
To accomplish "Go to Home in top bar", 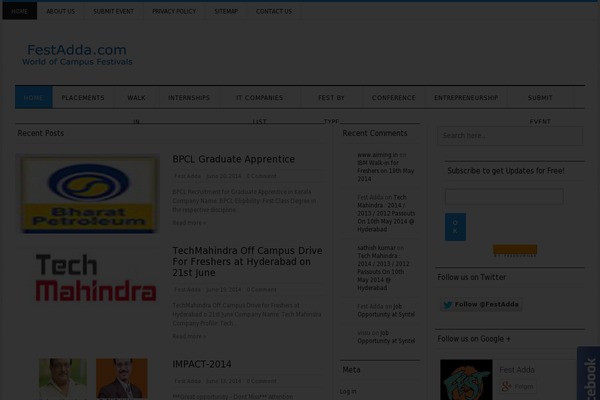I will tap(20, 11).
